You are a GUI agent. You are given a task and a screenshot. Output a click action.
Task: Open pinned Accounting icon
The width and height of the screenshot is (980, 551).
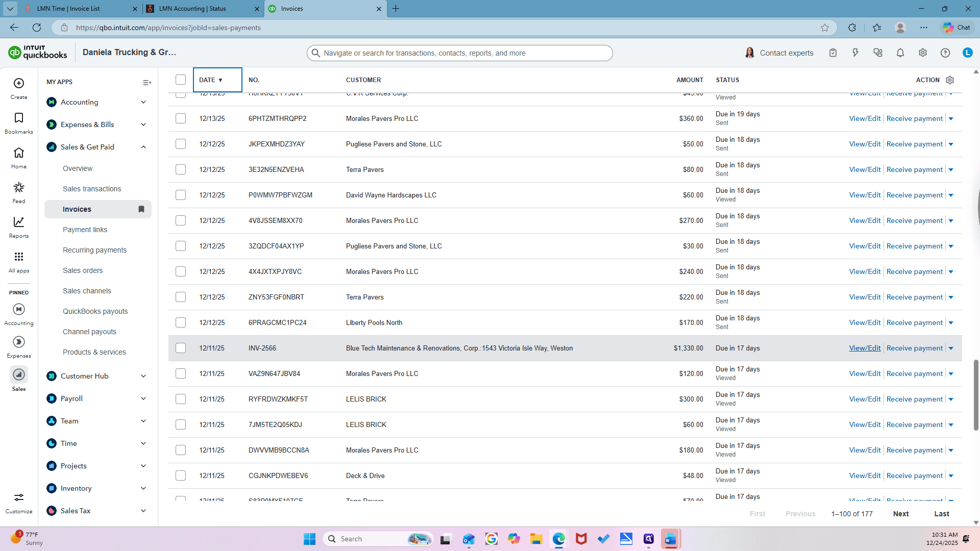tap(19, 309)
